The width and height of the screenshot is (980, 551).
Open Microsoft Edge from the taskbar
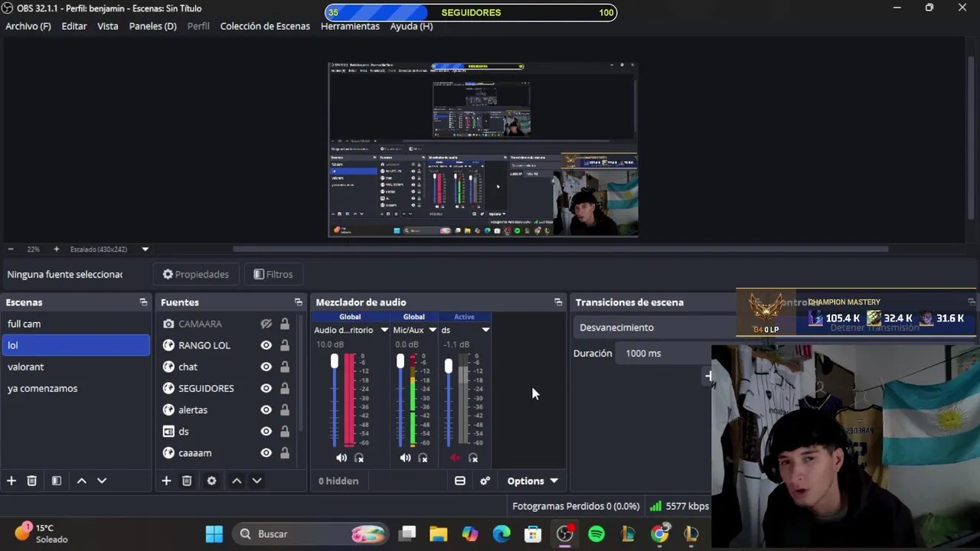tap(501, 534)
